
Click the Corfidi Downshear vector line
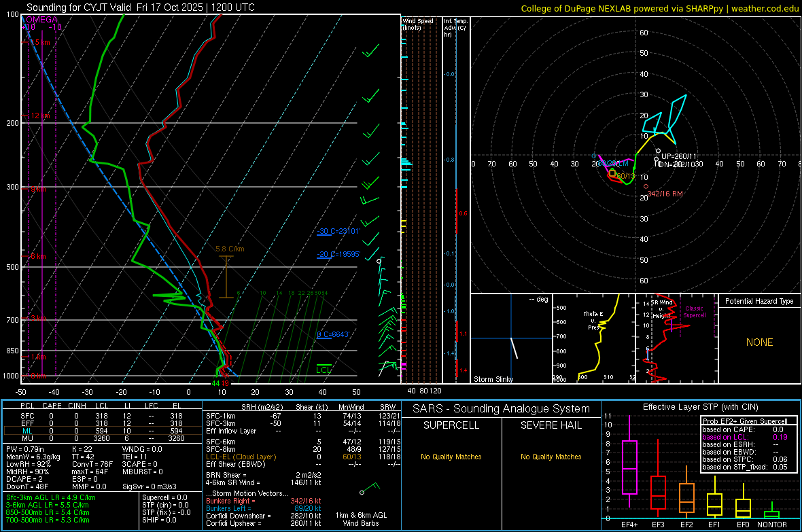264,516
